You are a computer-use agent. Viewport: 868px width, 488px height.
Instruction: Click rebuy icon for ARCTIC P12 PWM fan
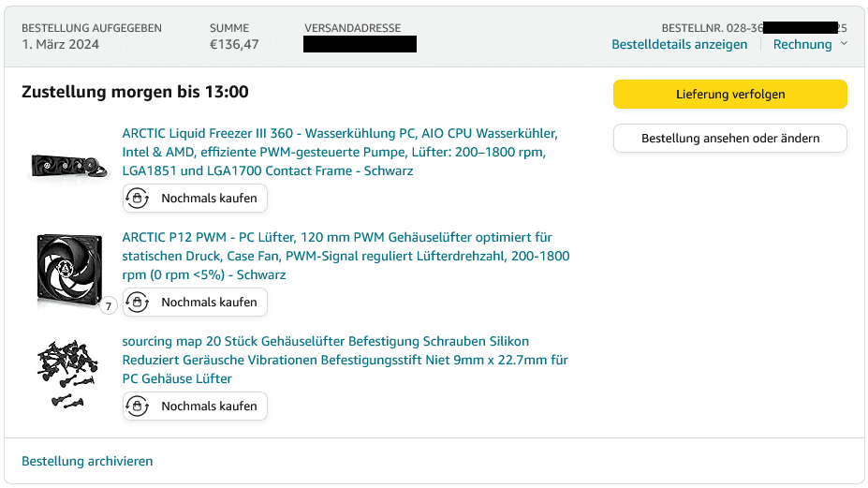click(x=138, y=303)
